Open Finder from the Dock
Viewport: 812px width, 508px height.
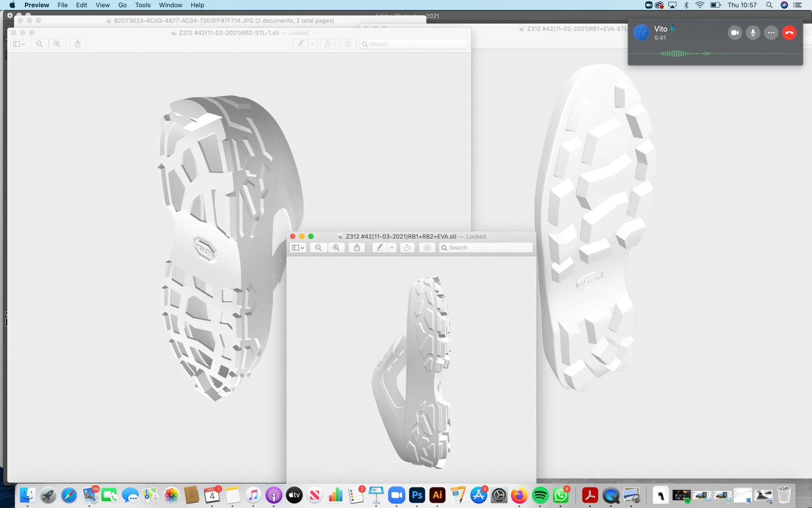(x=27, y=495)
